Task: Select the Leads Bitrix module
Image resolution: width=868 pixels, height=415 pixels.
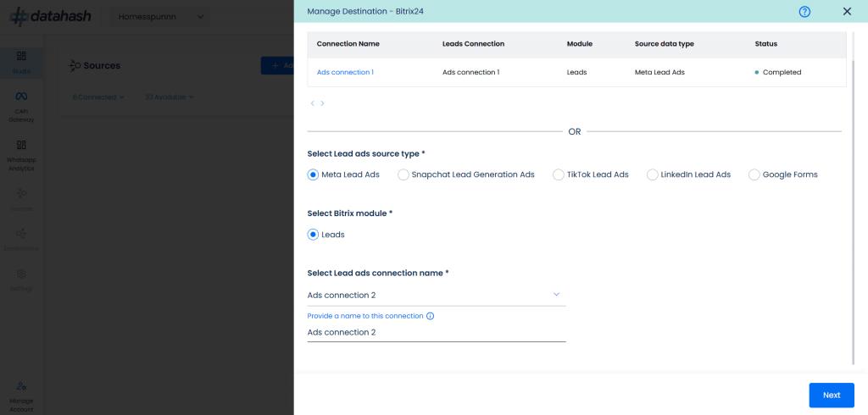Action: [313, 235]
